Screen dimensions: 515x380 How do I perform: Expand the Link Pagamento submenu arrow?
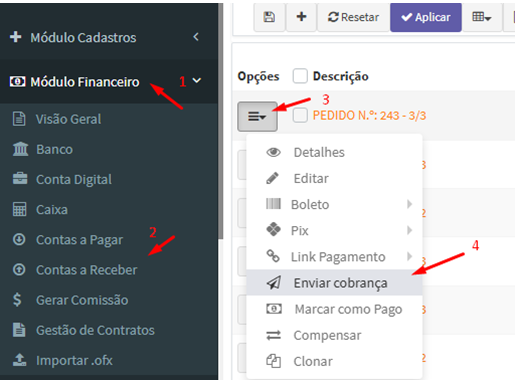tap(410, 256)
